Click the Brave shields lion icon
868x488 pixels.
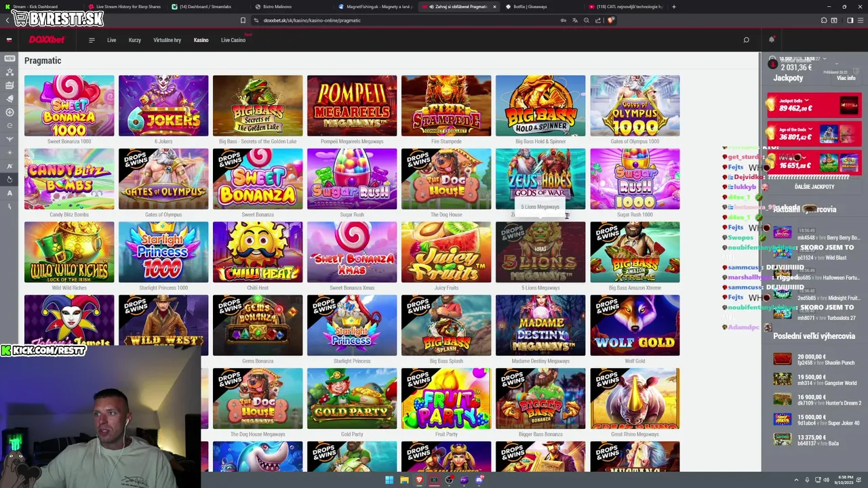(x=610, y=20)
